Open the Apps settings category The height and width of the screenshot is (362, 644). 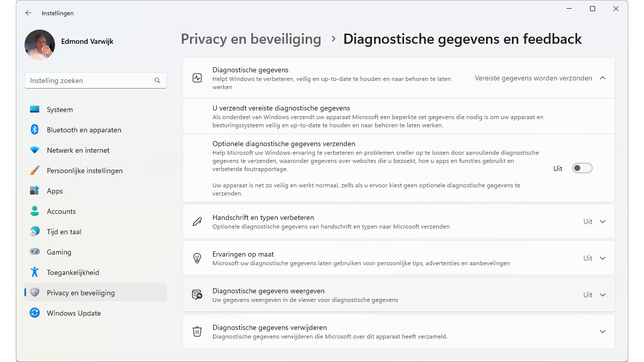click(55, 191)
